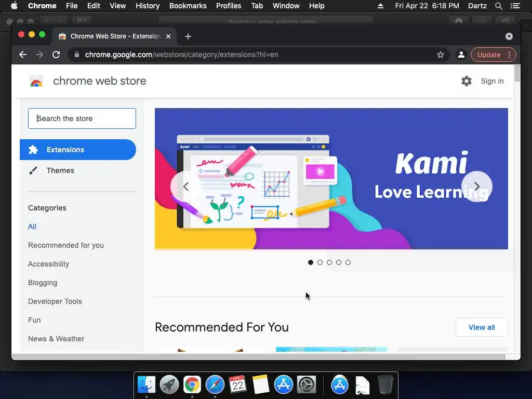Screen dimensions: 532x399
Task: Open the History menu
Action: point(148,6)
